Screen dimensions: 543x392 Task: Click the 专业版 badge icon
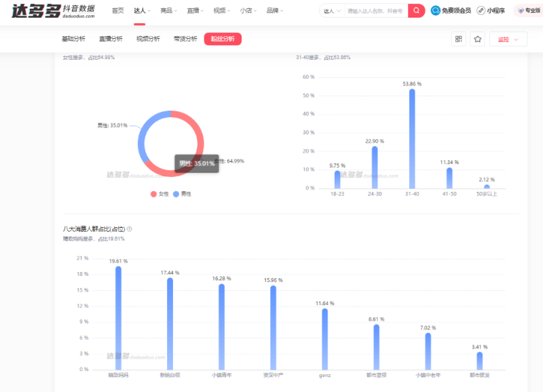pos(521,10)
